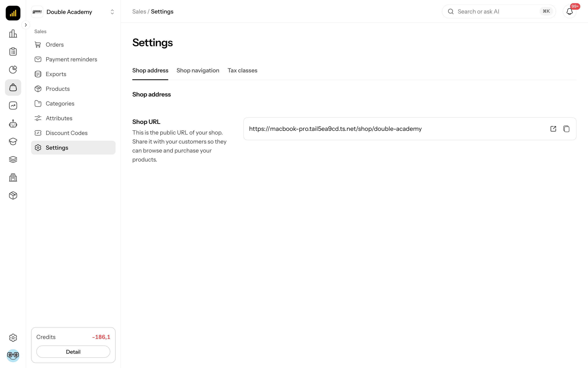This screenshot has height=368, width=588.
Task: Focus the Search or ask AI field
Action: pos(499,11)
